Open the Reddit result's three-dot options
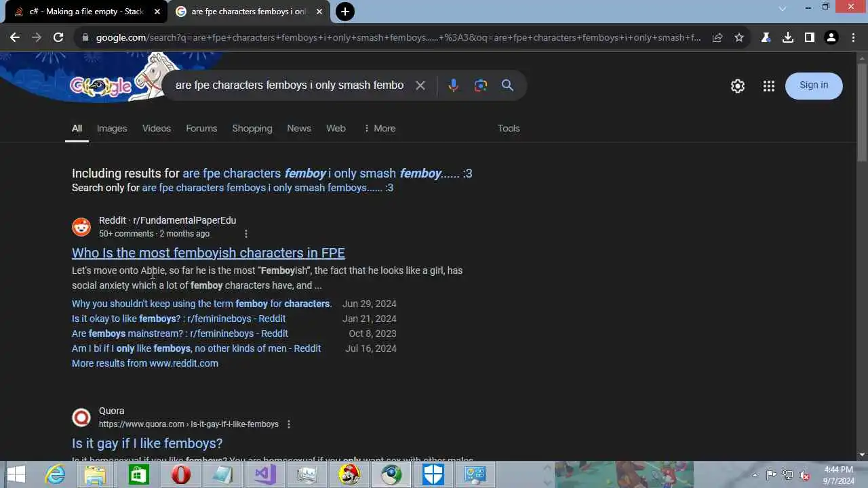The height and width of the screenshot is (488, 868). click(x=246, y=234)
